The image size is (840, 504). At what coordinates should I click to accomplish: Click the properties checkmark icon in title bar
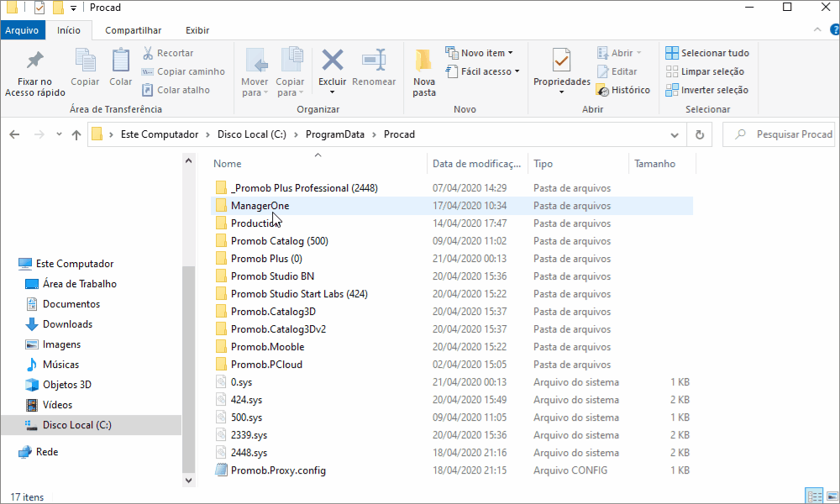pyautogui.click(x=39, y=8)
